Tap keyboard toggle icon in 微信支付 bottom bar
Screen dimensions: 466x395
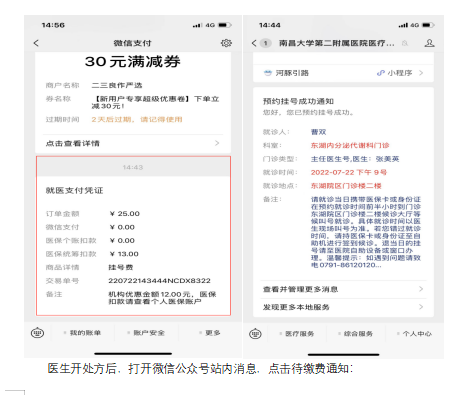(37, 333)
